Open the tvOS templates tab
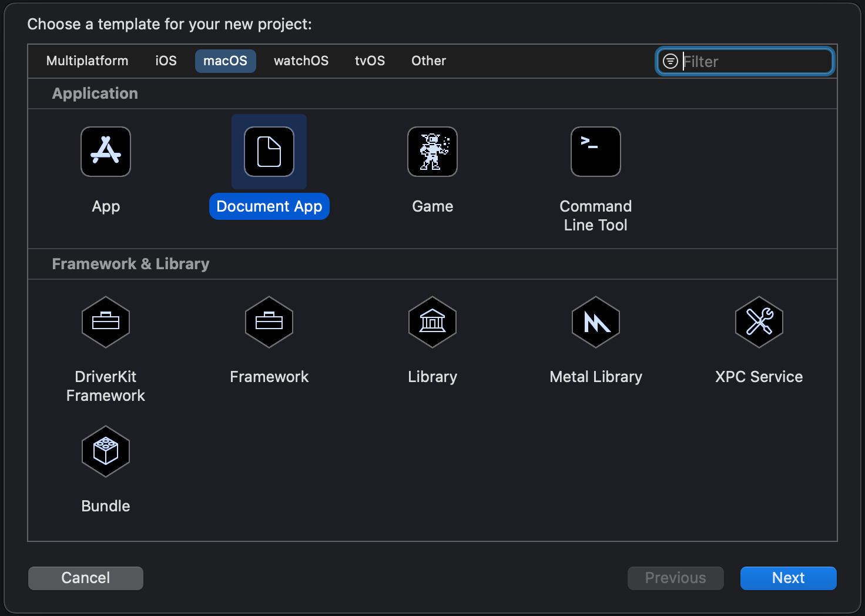The image size is (865, 616). 370,61
